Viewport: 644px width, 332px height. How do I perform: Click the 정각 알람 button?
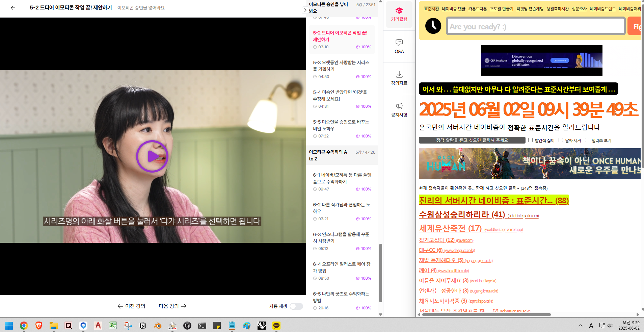click(x=472, y=140)
